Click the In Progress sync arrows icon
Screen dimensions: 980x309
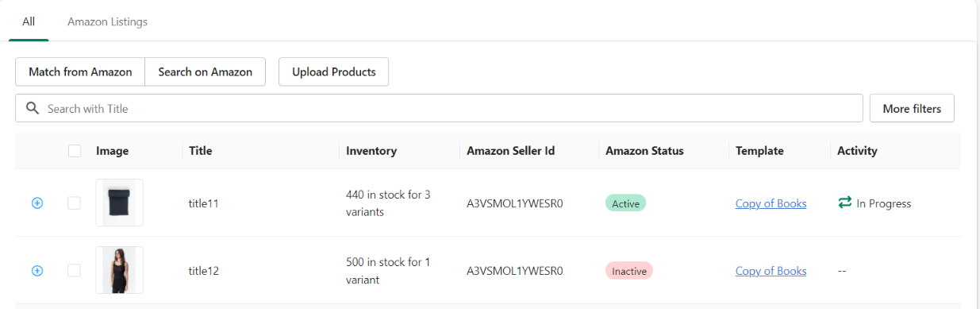point(845,203)
